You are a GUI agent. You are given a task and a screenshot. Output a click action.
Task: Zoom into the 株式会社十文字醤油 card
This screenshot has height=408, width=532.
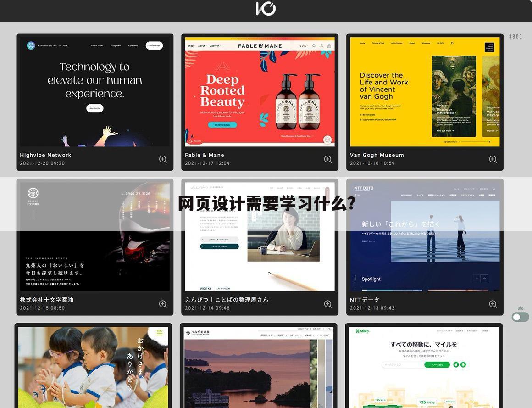point(163,304)
